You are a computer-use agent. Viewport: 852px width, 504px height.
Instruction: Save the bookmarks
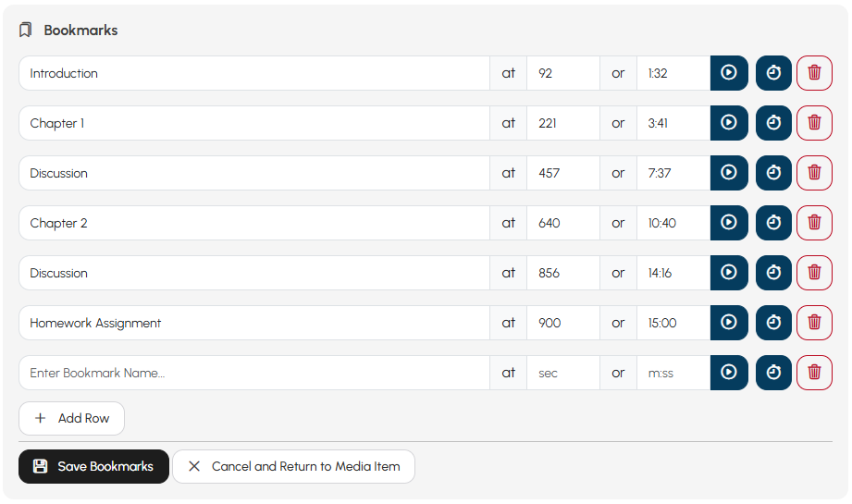93,466
